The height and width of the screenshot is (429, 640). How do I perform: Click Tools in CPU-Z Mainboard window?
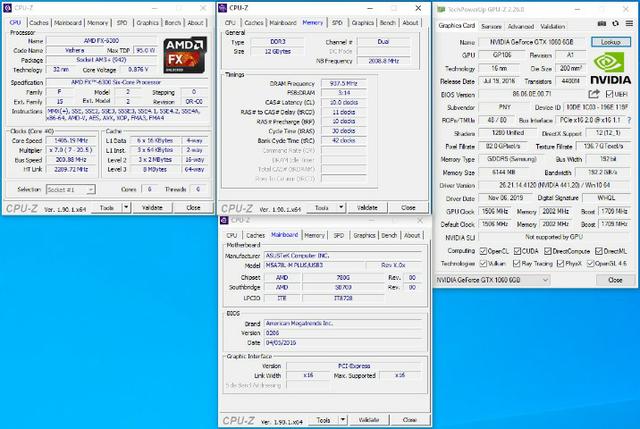click(324, 420)
